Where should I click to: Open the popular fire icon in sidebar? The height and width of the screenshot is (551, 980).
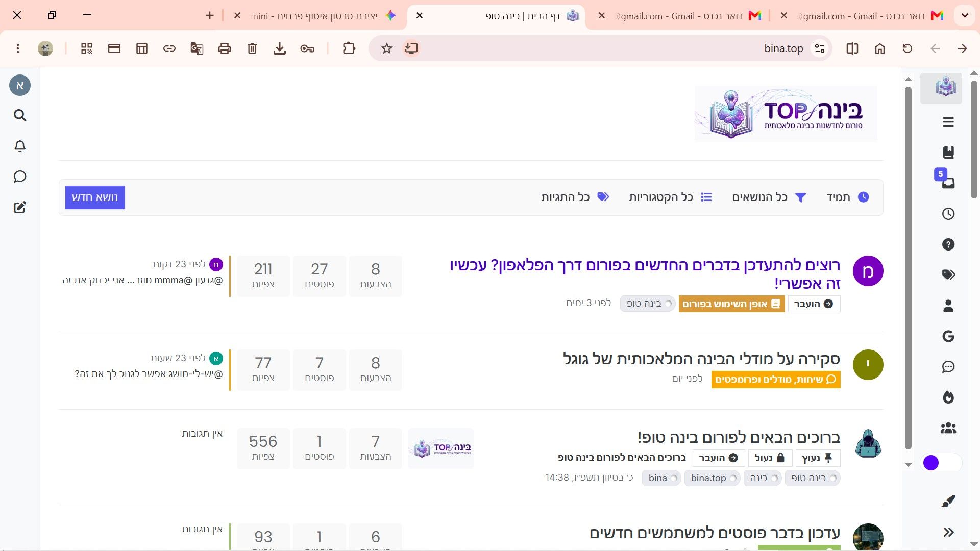(x=948, y=397)
